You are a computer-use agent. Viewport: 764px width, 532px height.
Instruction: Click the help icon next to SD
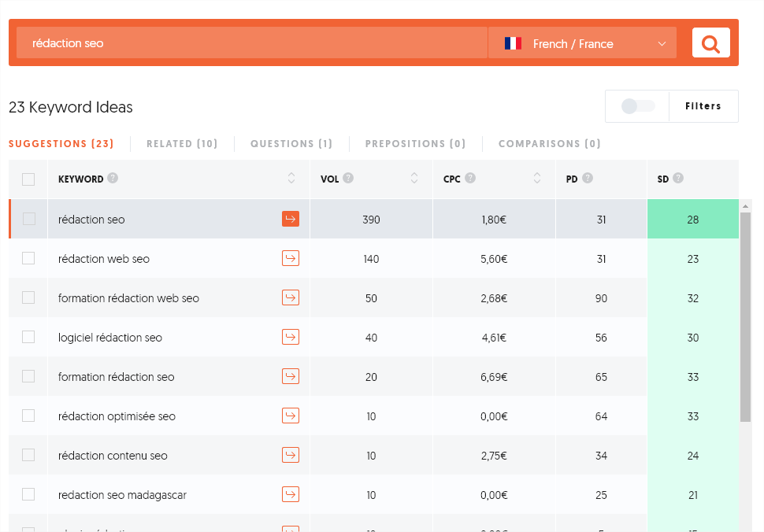click(678, 179)
